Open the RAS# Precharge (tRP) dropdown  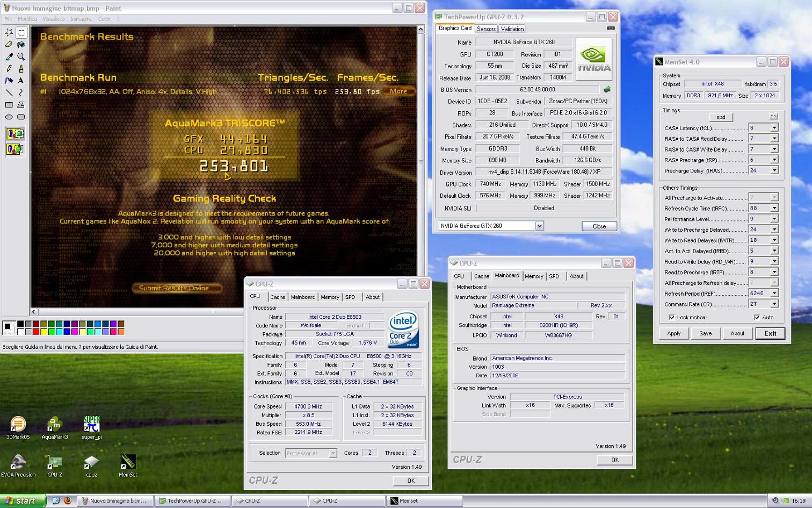[x=774, y=160]
